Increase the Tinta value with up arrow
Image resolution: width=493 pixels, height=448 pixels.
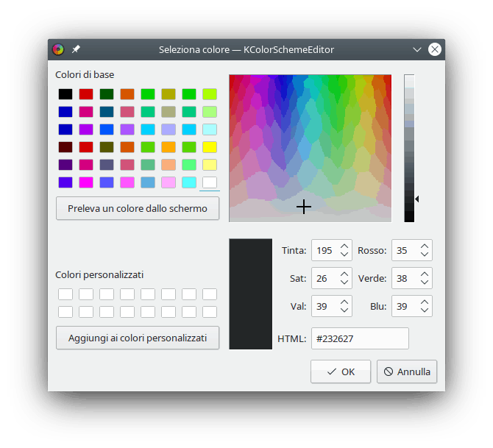coord(344,246)
